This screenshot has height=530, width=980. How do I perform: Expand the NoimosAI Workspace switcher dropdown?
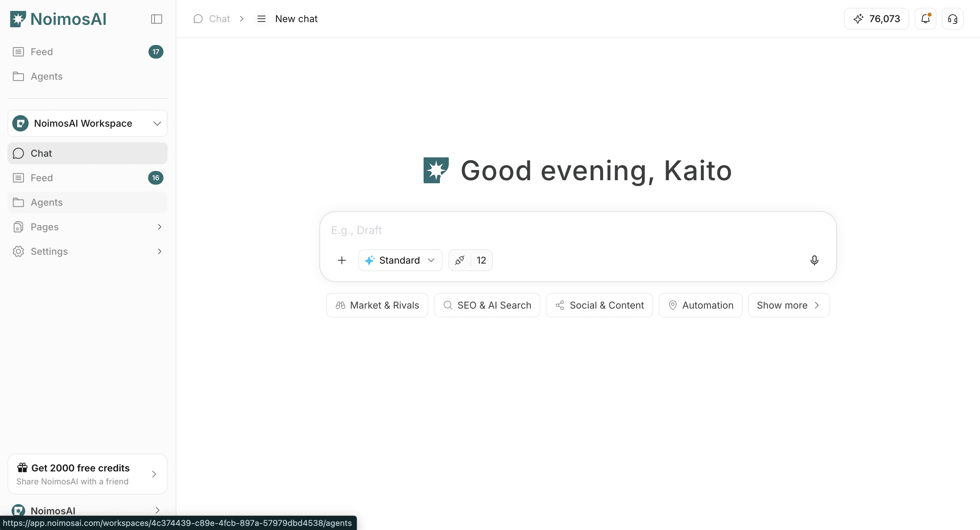tap(88, 123)
